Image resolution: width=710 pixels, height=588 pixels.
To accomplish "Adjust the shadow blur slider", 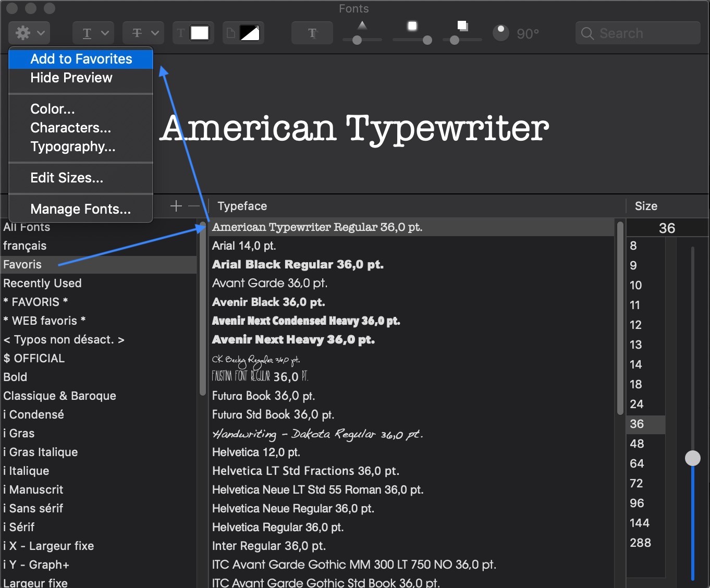I will pyautogui.click(x=427, y=40).
